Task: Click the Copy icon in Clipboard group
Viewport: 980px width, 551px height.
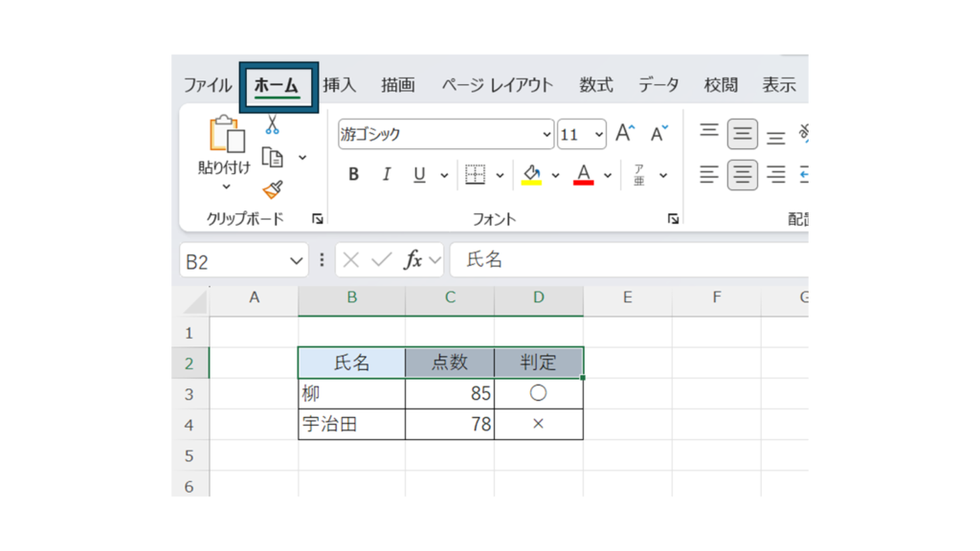Action: coord(273,158)
